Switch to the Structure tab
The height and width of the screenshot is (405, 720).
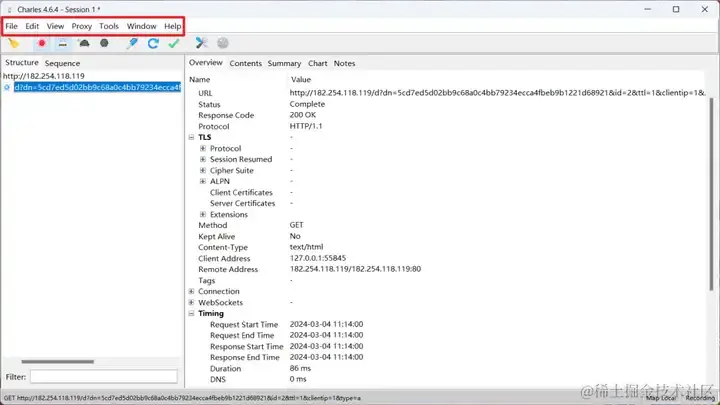(x=22, y=62)
